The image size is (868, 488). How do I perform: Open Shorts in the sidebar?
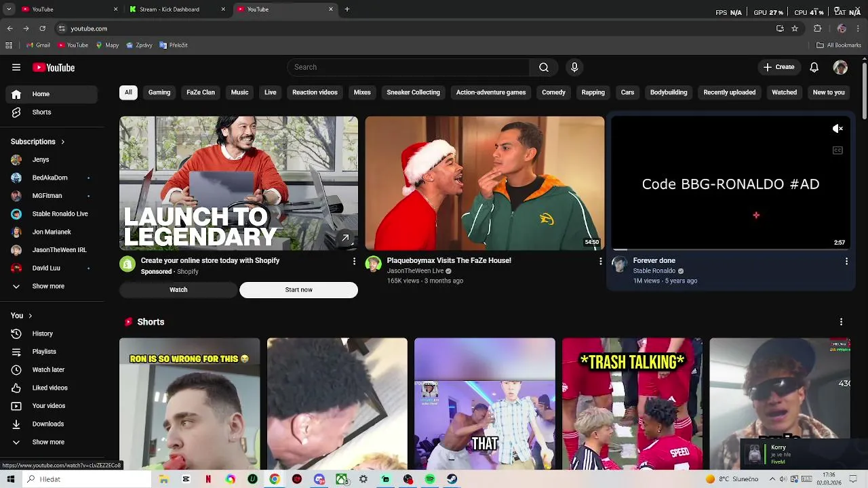point(52,112)
